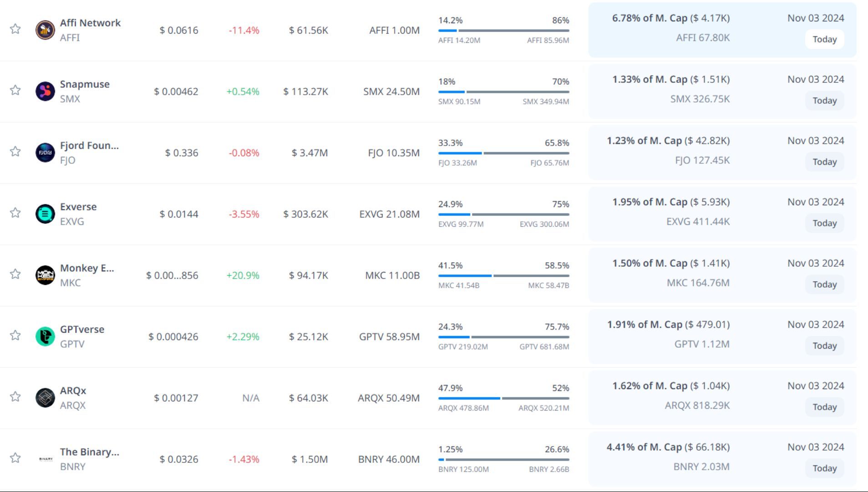Viewport: 868px width, 492px height.
Task: Click the Snapmuse price $ 0.00462
Action: [x=176, y=91]
